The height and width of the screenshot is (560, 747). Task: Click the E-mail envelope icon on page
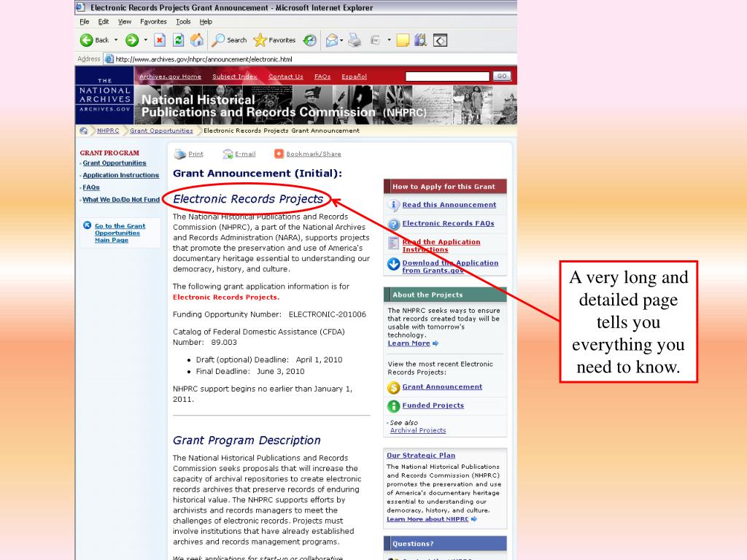pyautogui.click(x=228, y=154)
